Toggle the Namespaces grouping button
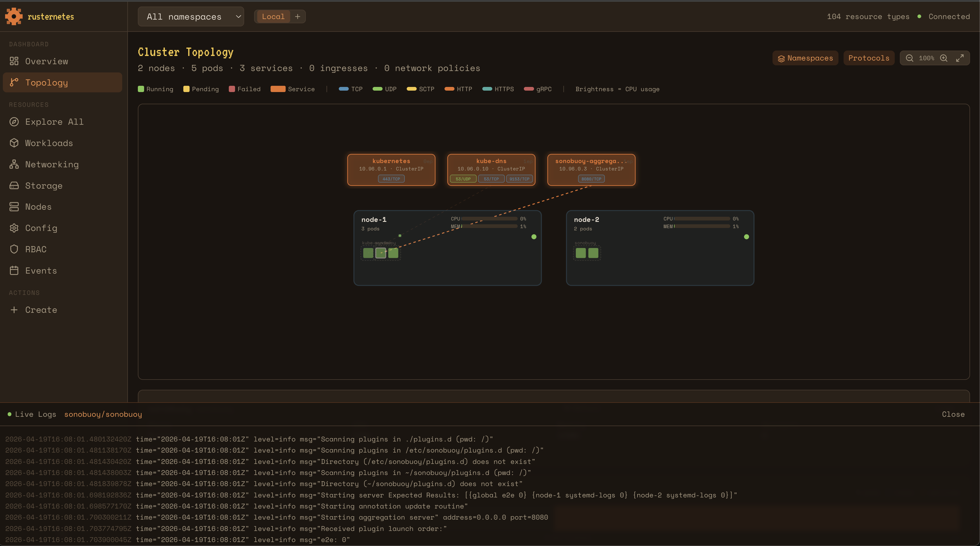Screen dimensions: 980x546 pyautogui.click(x=805, y=58)
